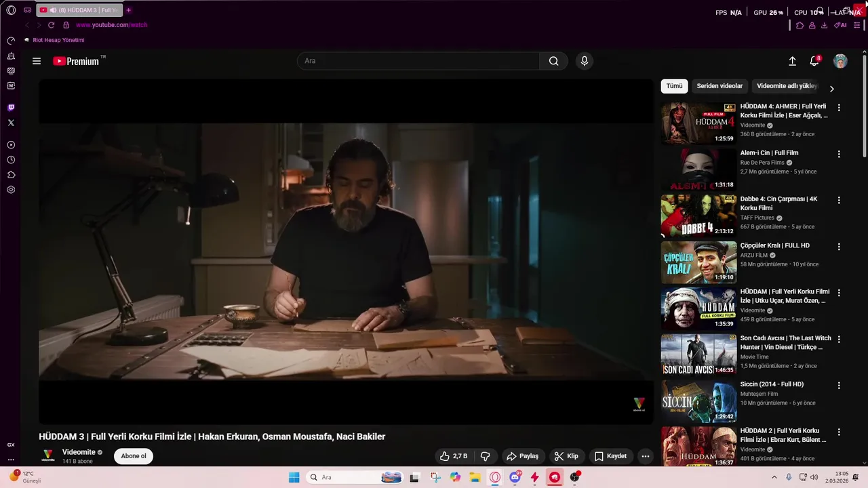This screenshot has height=488, width=868.
Task: Go to YouTube Premium home logo
Action: tap(76, 61)
